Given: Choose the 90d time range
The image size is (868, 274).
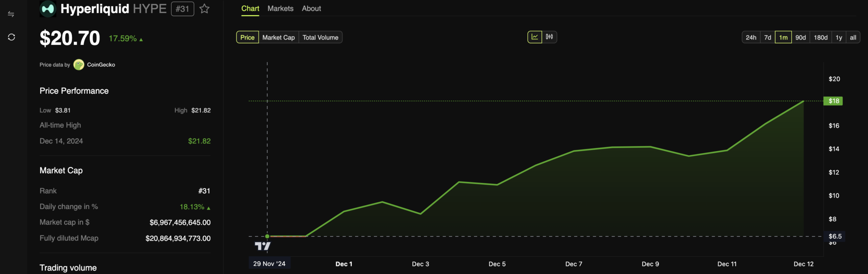Looking at the screenshot, I should coord(801,37).
